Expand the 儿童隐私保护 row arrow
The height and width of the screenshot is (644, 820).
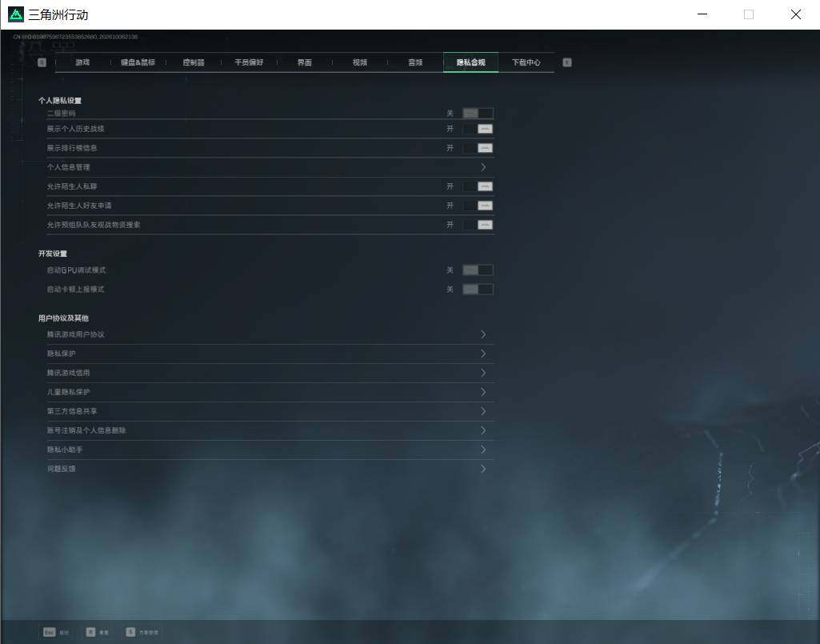tap(483, 392)
